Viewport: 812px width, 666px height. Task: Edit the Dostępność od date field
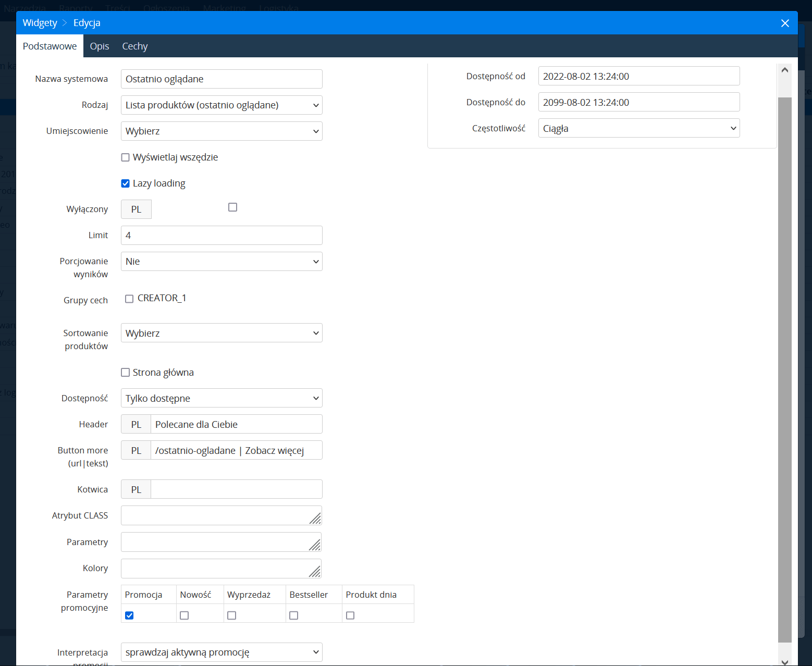[x=639, y=76]
